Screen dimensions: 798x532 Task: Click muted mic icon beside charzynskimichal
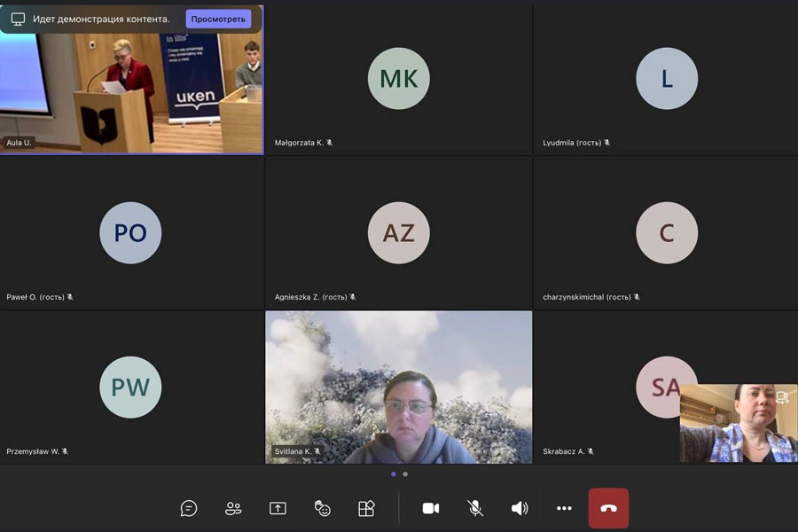(x=636, y=297)
